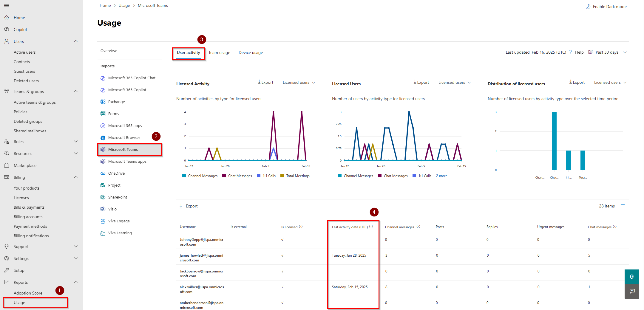Open the Project usage report
This screenshot has height=310, width=644.
[x=114, y=185]
